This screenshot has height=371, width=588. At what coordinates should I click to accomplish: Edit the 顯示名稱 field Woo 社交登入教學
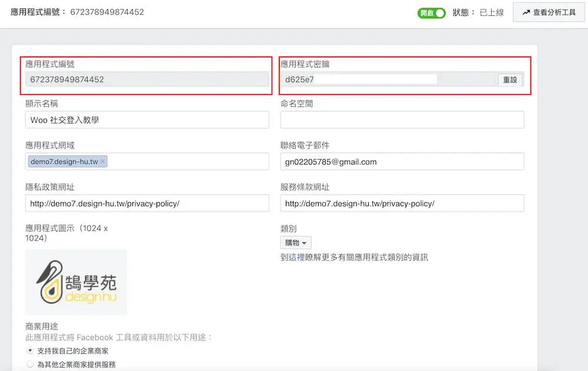click(147, 120)
